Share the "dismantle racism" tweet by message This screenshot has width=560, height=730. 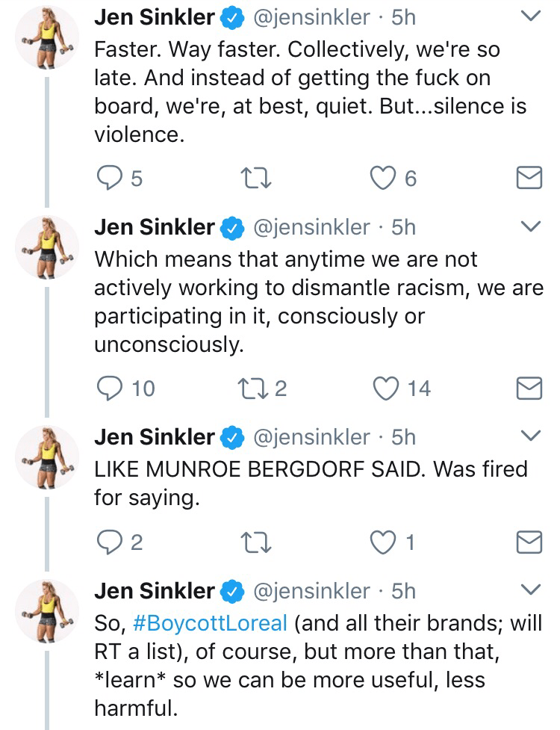tap(529, 388)
